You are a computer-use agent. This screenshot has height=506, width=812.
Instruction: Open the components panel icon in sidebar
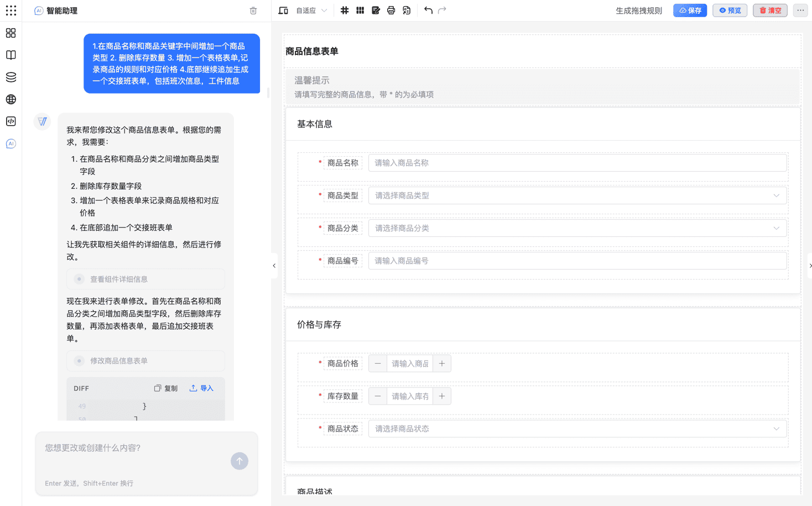click(11, 33)
